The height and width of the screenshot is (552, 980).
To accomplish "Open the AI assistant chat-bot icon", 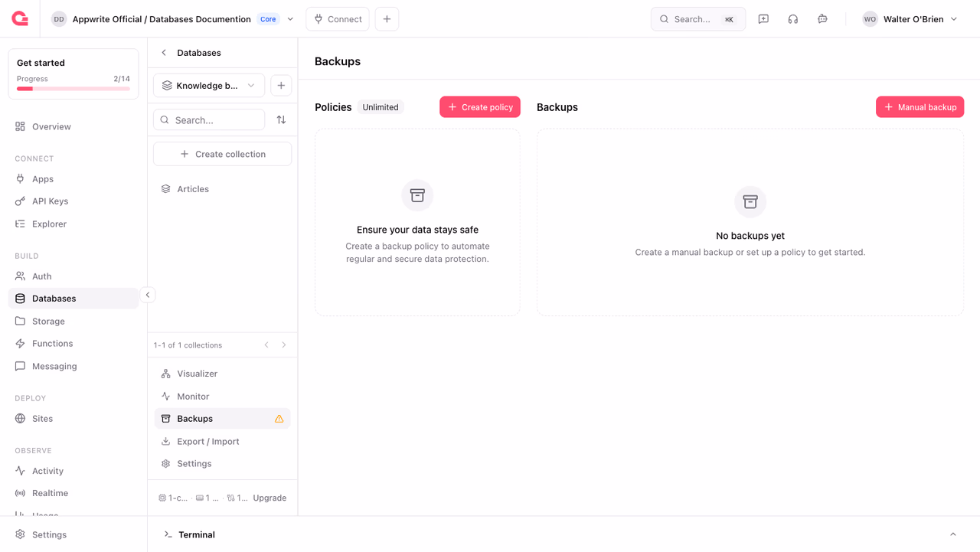I will click(x=822, y=19).
